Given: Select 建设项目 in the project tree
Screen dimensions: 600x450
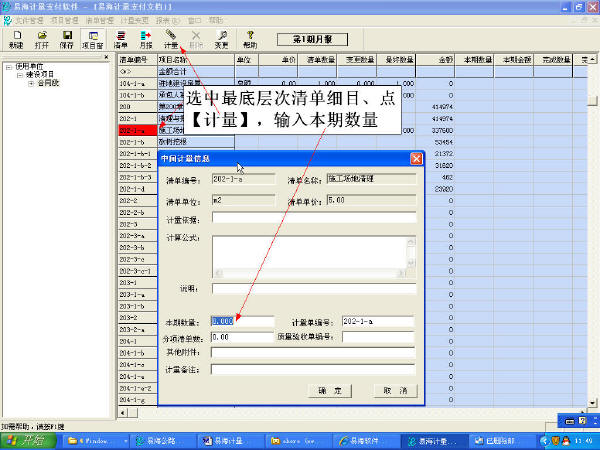Looking at the screenshot, I should [40, 75].
